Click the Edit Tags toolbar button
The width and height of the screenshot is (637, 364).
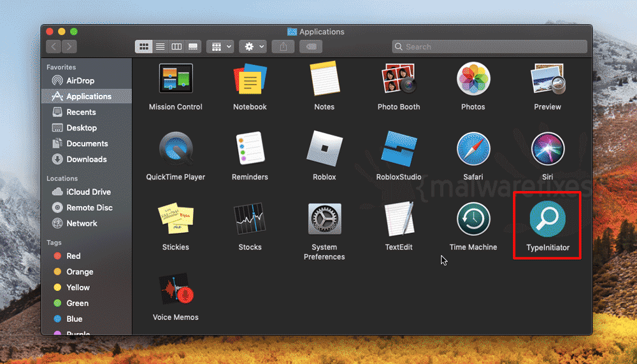click(x=311, y=46)
